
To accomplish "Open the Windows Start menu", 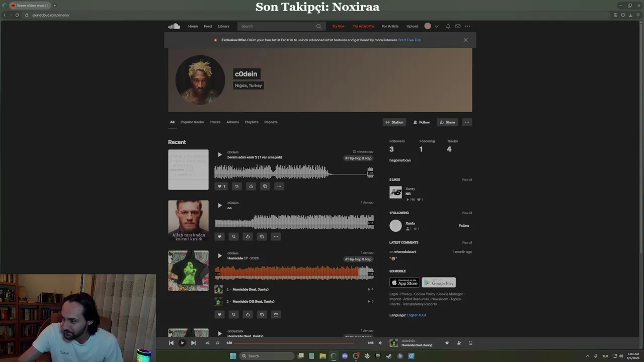I will click(x=233, y=356).
